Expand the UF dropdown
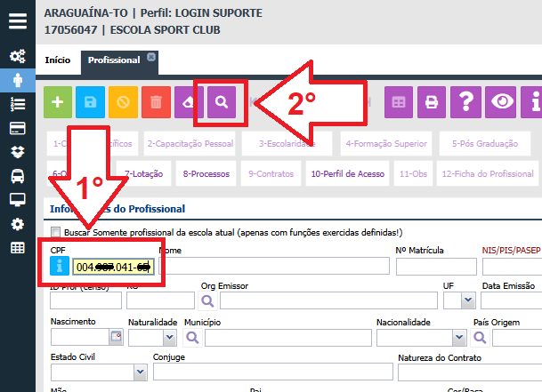 468,300
